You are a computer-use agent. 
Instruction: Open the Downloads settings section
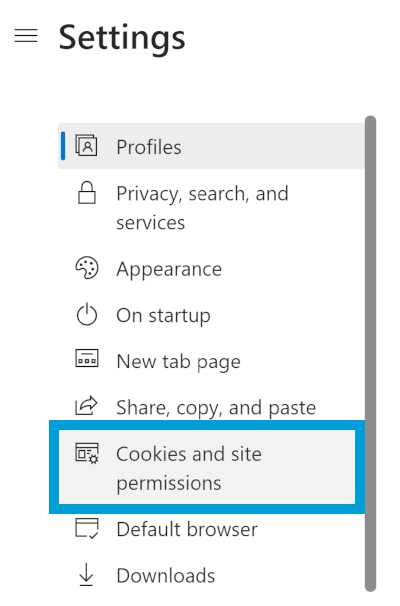coord(211,575)
